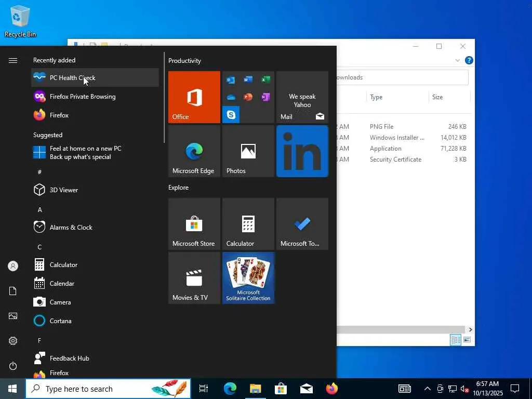Click the Office tile

coord(194,97)
